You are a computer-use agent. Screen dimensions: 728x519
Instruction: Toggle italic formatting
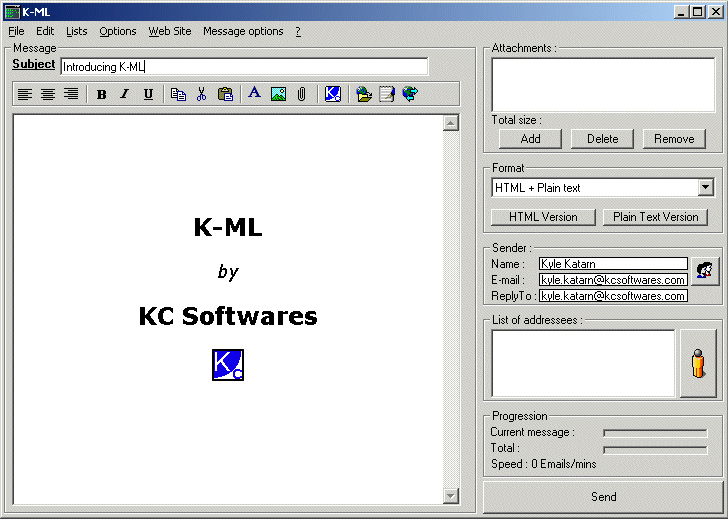coord(125,94)
